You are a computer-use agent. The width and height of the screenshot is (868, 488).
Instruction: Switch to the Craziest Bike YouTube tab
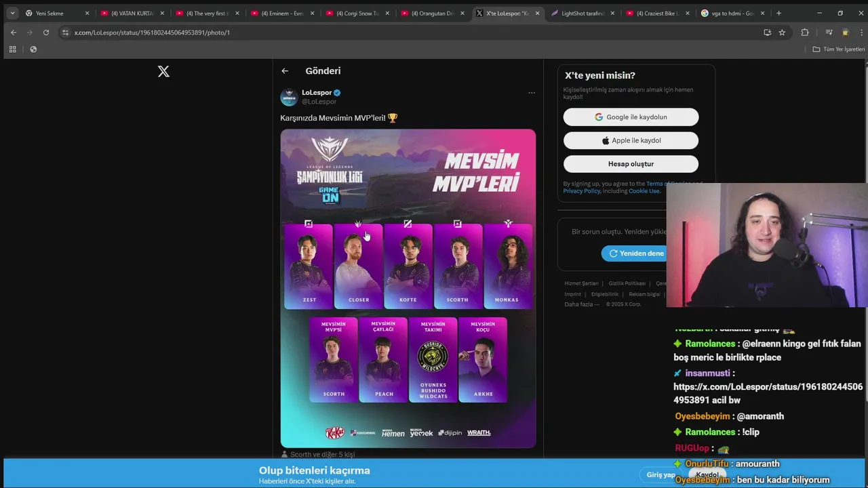pyautogui.click(x=658, y=13)
